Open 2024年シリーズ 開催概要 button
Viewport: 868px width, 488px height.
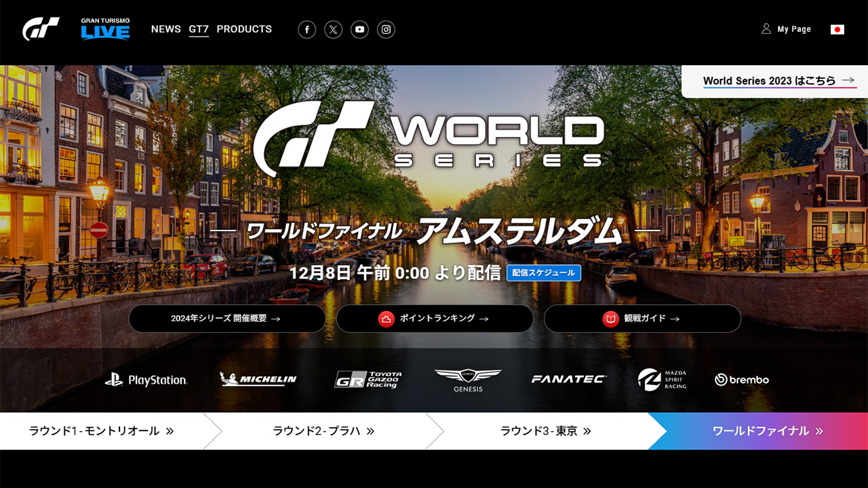(x=227, y=319)
